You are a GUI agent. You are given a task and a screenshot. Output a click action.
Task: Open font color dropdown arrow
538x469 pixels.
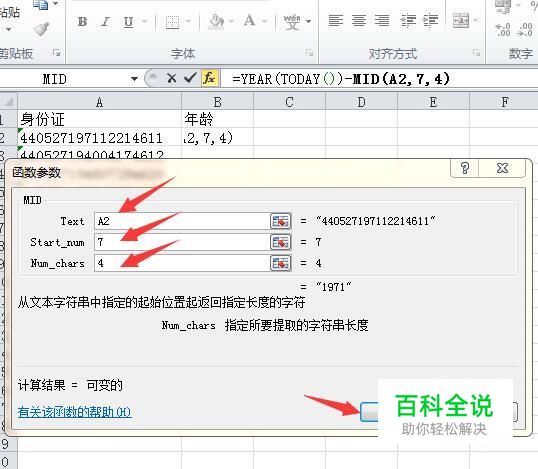click(x=265, y=22)
